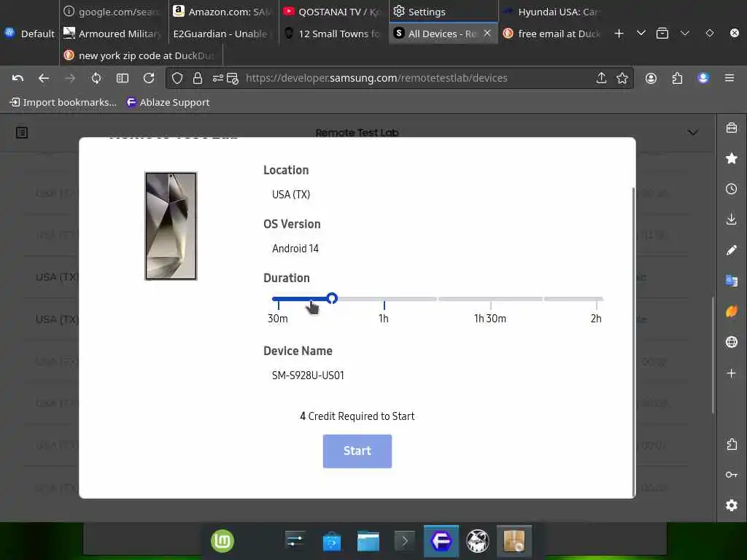
Task: Open the sidebar globe web panel
Action: point(732,342)
